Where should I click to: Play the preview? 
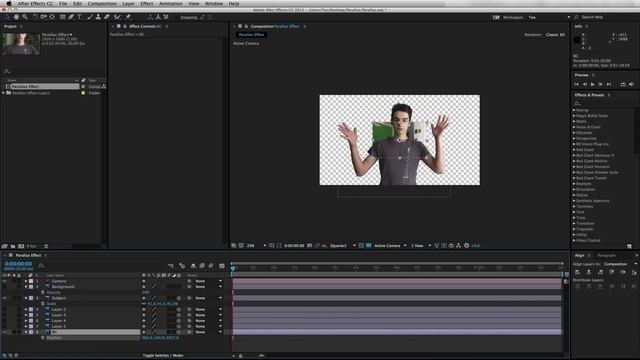tap(592, 84)
